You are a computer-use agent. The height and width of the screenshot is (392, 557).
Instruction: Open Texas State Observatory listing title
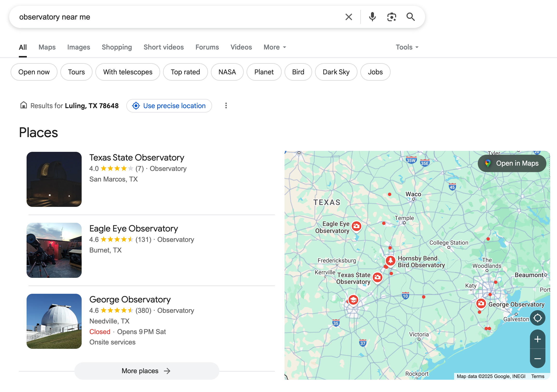[x=137, y=158]
